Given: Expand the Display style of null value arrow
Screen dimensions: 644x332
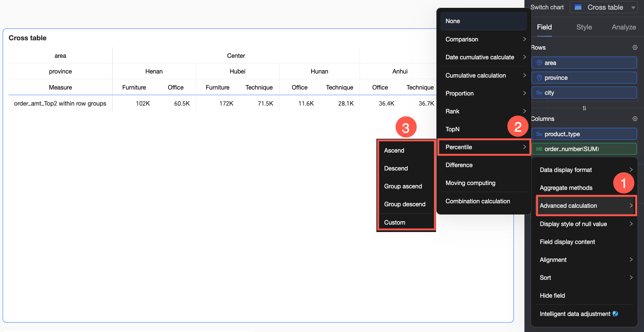Looking at the screenshot, I should point(631,224).
